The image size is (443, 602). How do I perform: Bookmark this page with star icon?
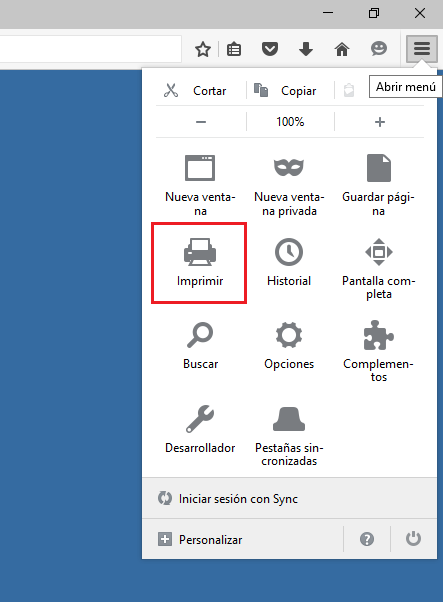point(203,49)
